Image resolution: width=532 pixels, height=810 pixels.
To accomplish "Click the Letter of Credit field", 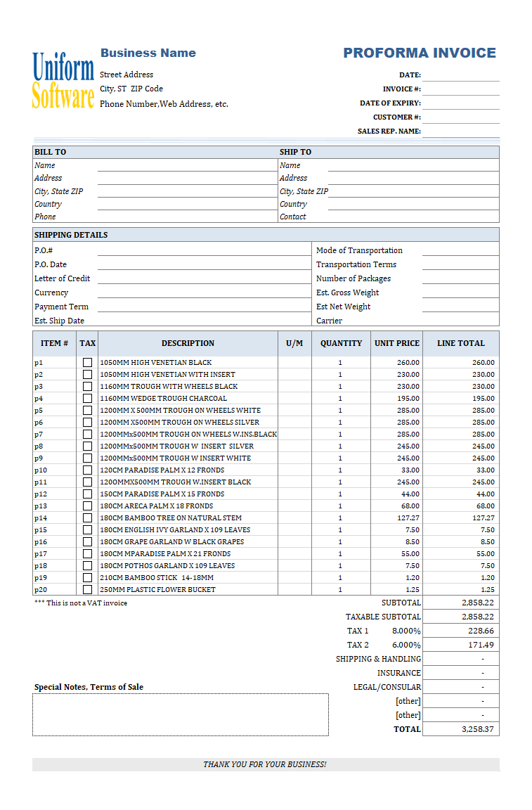I will click(205, 278).
